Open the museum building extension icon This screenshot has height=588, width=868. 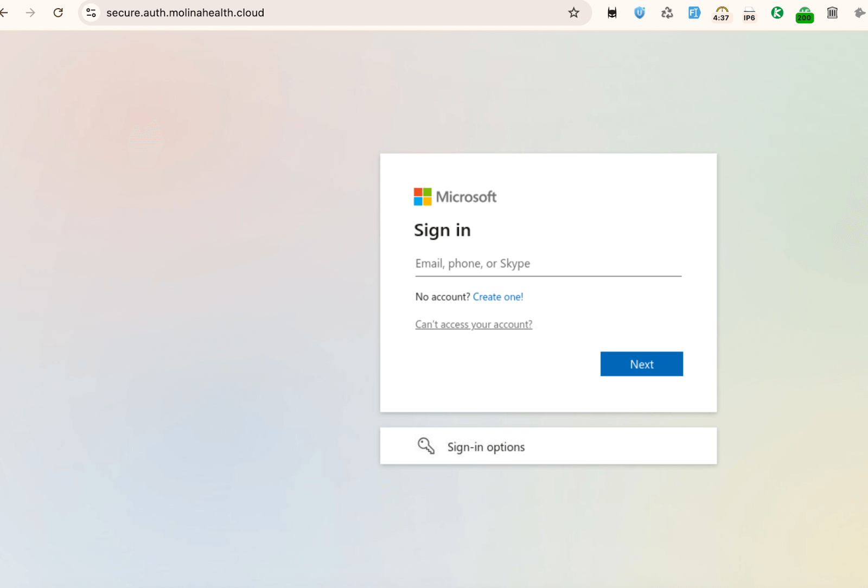point(832,13)
